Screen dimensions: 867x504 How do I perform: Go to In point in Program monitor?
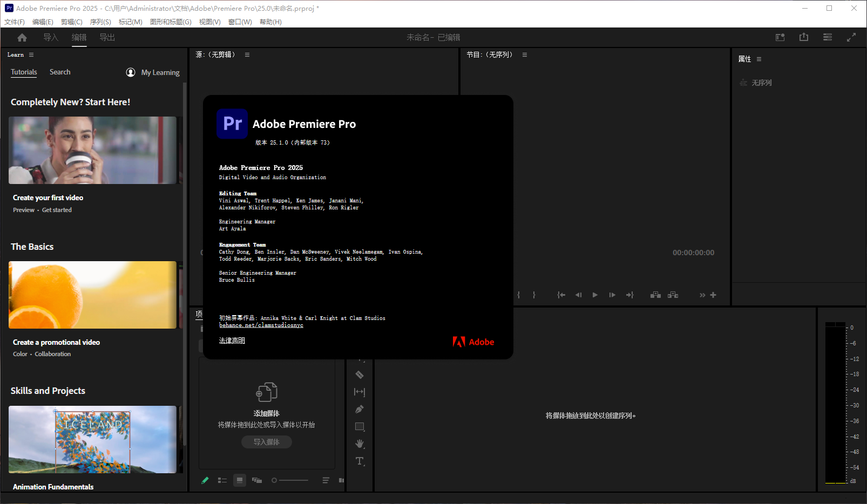point(561,295)
